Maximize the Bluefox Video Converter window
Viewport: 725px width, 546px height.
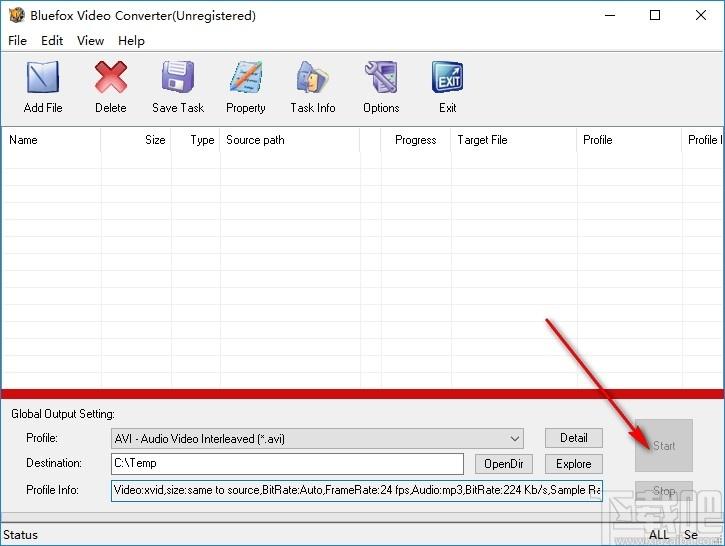655,15
